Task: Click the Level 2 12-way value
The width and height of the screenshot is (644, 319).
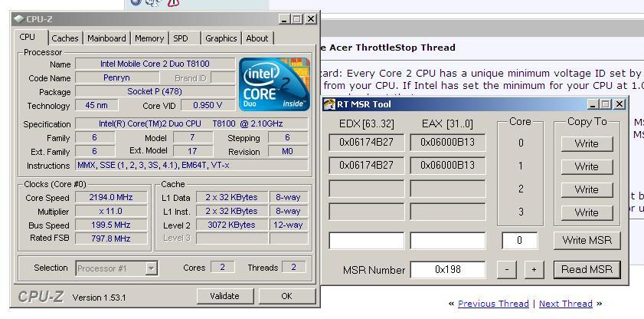Action: [x=289, y=225]
